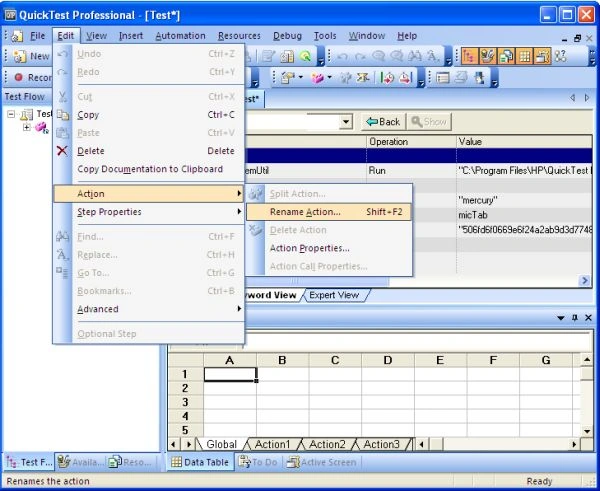Select the Action2 data sheet tab

[x=327, y=445]
